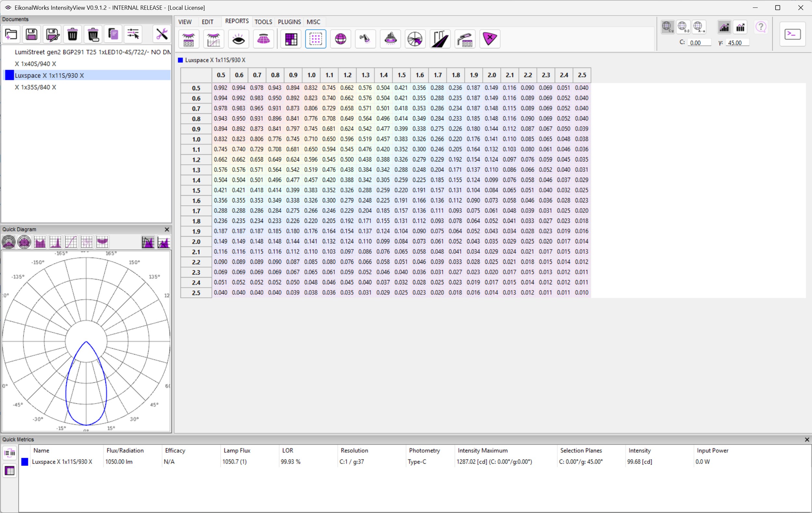
Task: Click the last purple peaks chart button
Action: [x=164, y=242]
